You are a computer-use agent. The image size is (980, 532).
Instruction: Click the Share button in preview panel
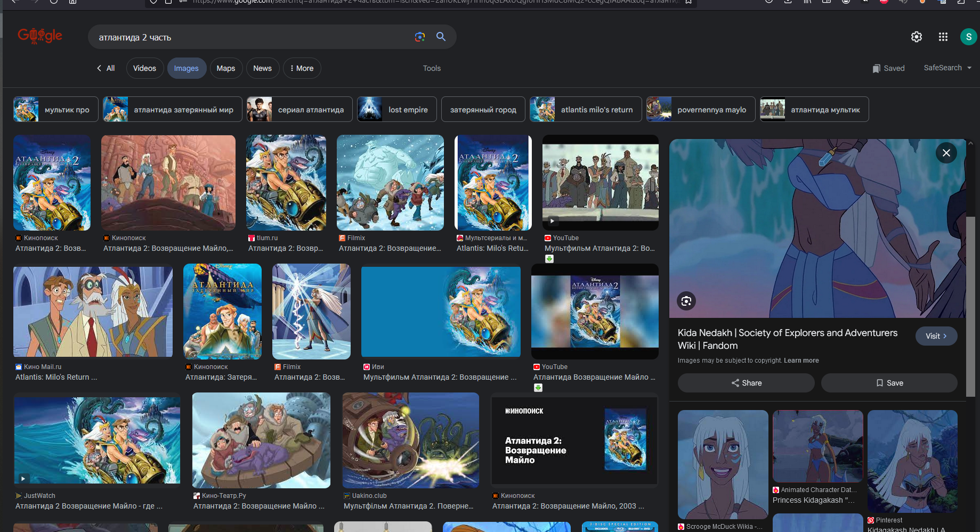point(746,383)
